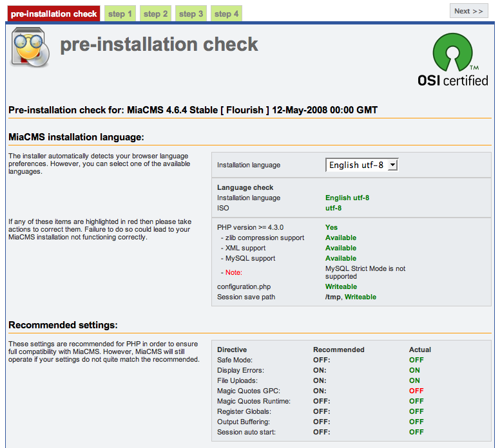Click the dropdown arrow beside English utf-8
500x448 pixels.
coord(392,165)
